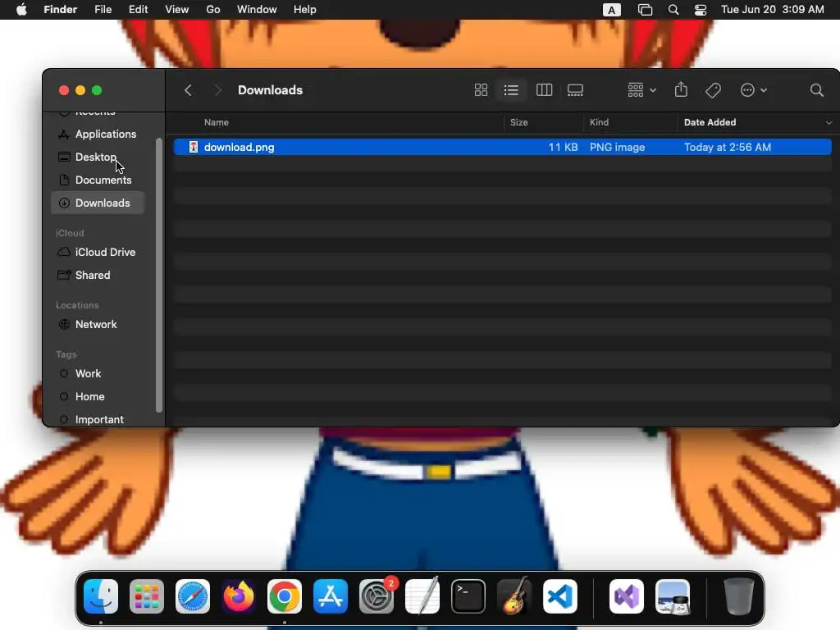Screen dimensions: 840x630
Task: Launch Safari from the Dock
Action: pos(193,596)
